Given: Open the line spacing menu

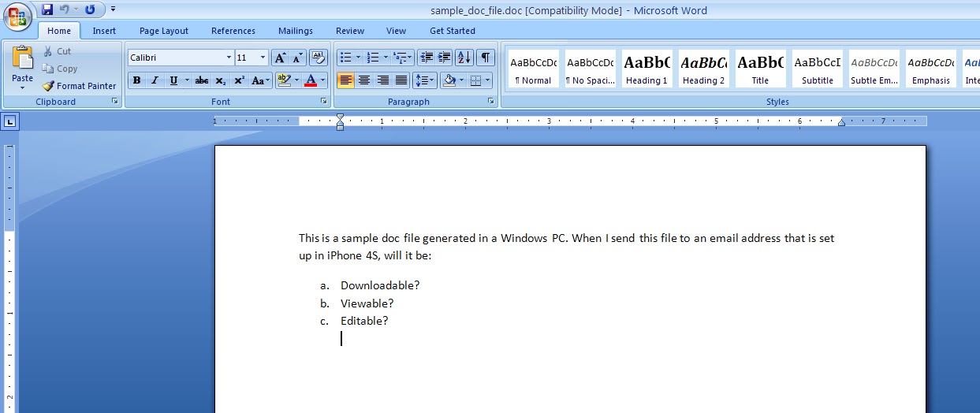Looking at the screenshot, I should coord(425,80).
